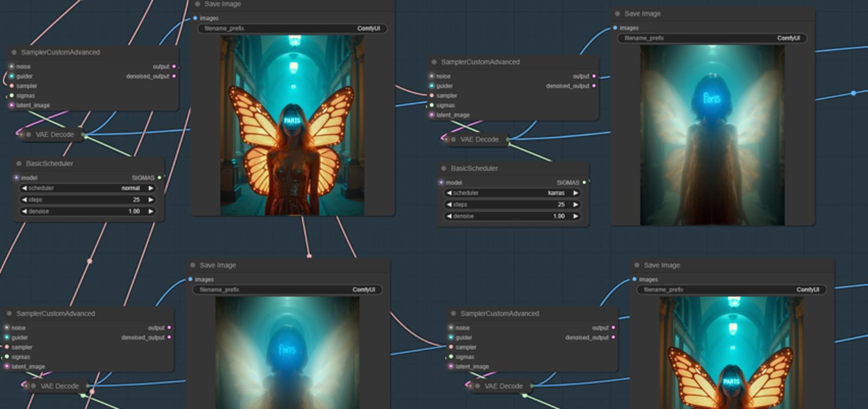Click the guider input port on the sampler above the karras scheduler
The height and width of the screenshot is (409, 868).
[432, 86]
